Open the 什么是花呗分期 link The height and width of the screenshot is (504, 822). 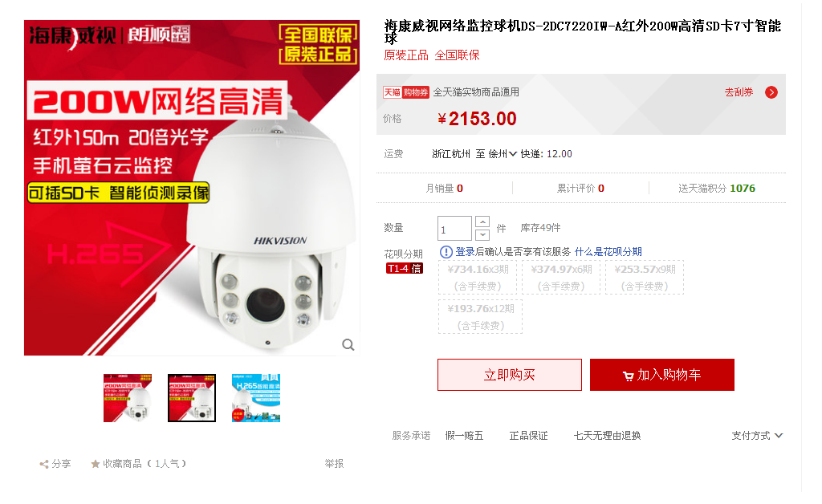click(x=608, y=252)
